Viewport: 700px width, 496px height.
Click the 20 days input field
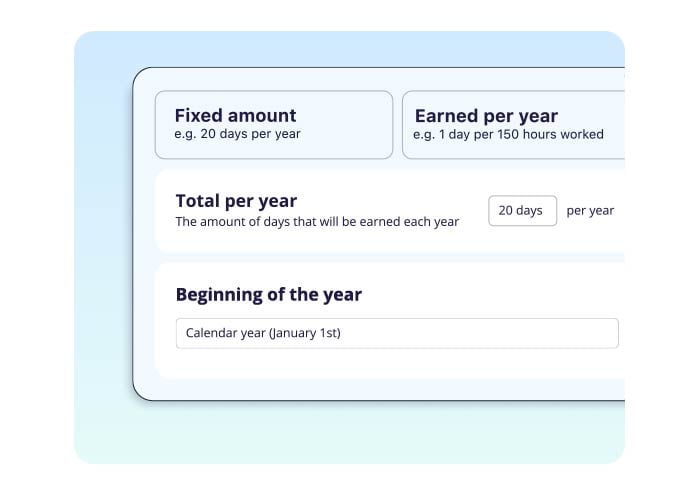(522, 211)
